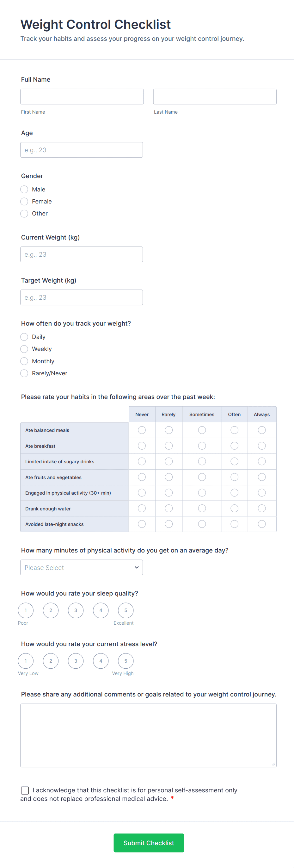
Task: Rate sleep quality as 5 Excellent
Action: pos(126,610)
